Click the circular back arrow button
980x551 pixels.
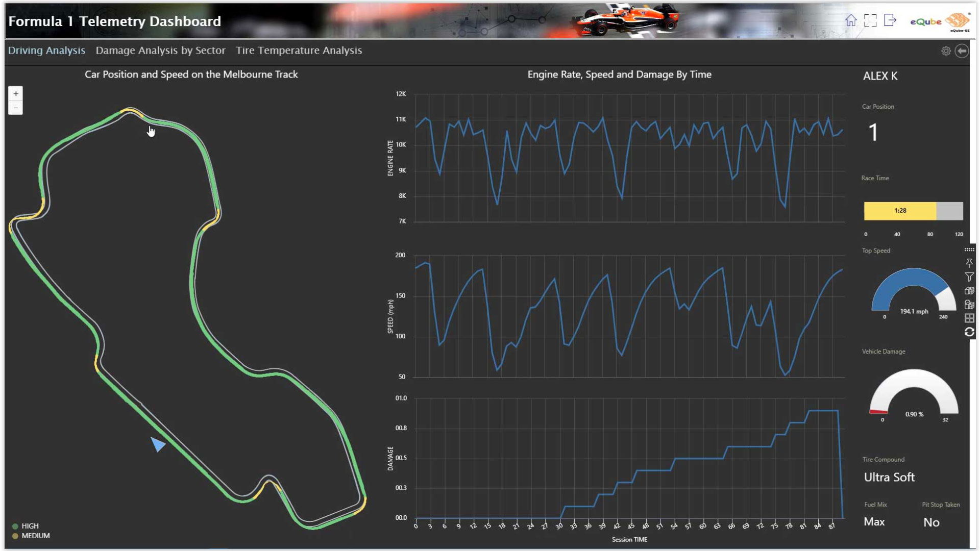tap(962, 51)
